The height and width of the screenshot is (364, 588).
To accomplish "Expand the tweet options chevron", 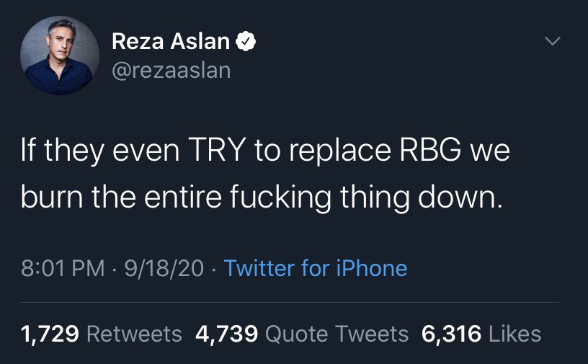I will (551, 43).
